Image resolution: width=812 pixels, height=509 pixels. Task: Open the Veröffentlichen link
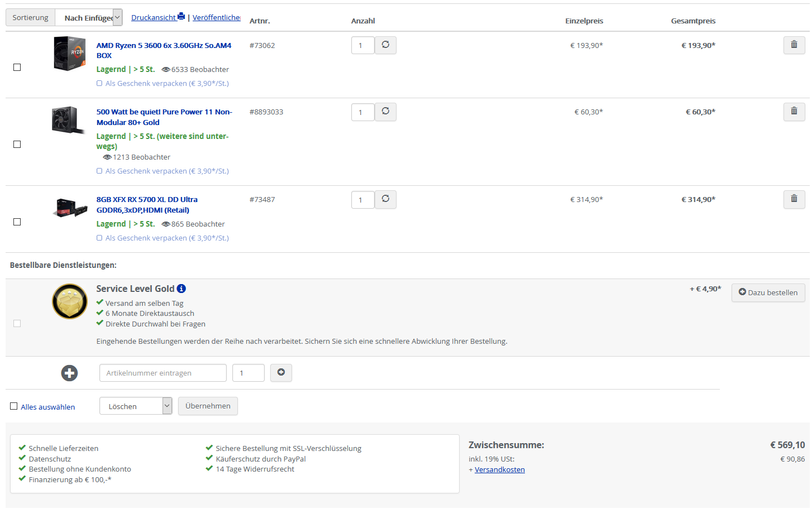coord(217,17)
